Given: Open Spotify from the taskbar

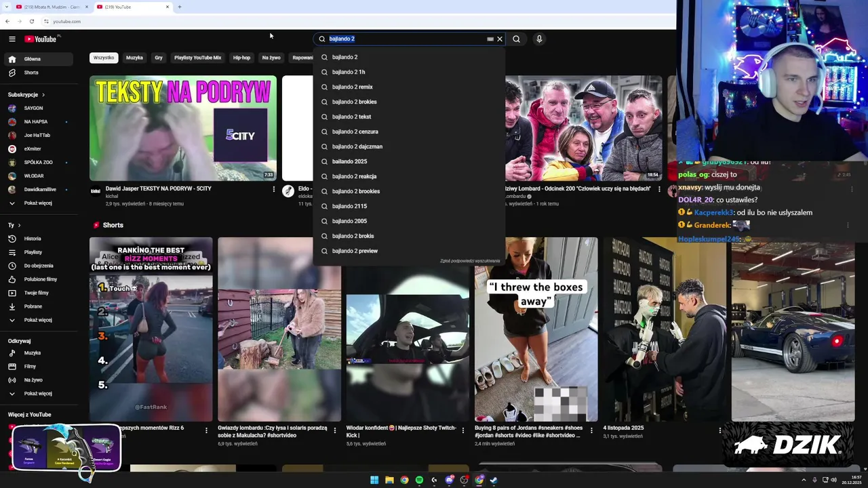Looking at the screenshot, I should pos(419,480).
